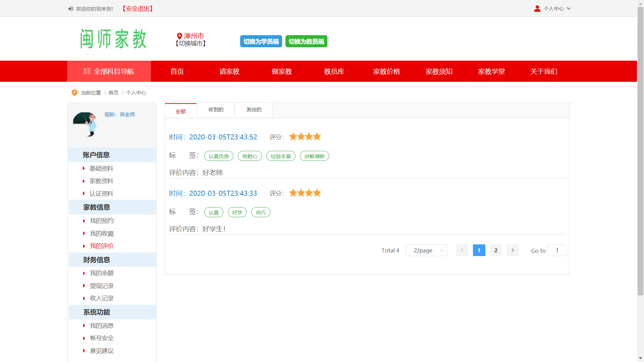
Task: Click the teacher avatar image
Action: click(85, 124)
